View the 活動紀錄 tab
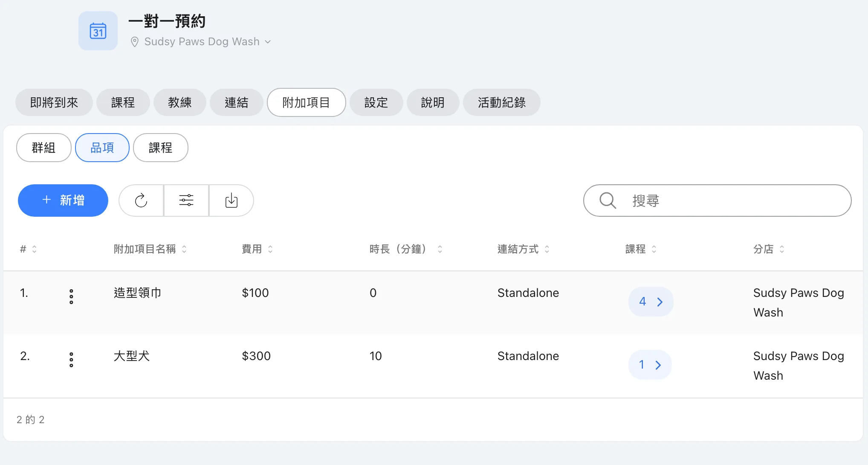 pyautogui.click(x=502, y=102)
